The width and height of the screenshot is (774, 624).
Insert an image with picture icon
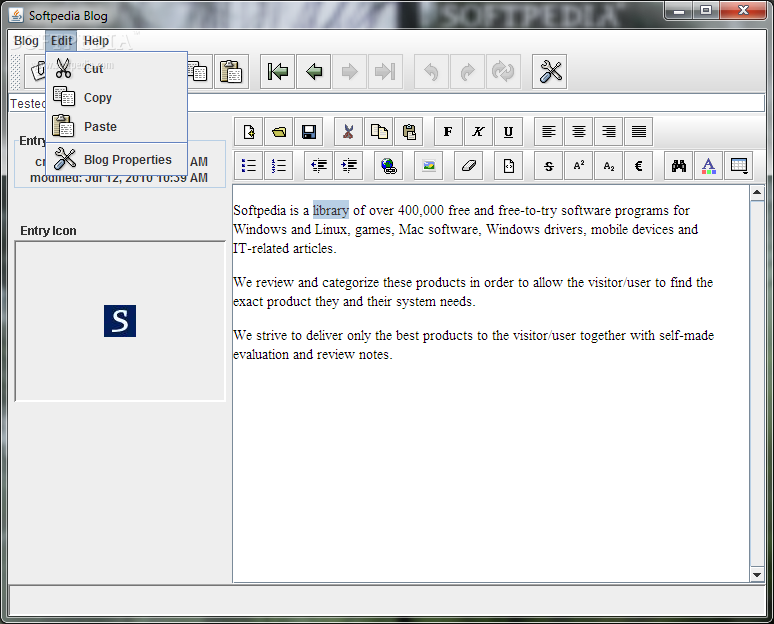click(428, 166)
